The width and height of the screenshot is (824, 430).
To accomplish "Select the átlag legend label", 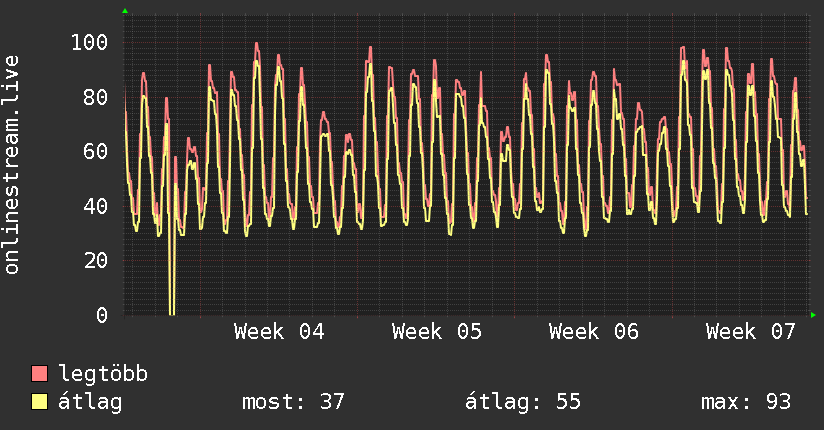I will click(x=90, y=402).
